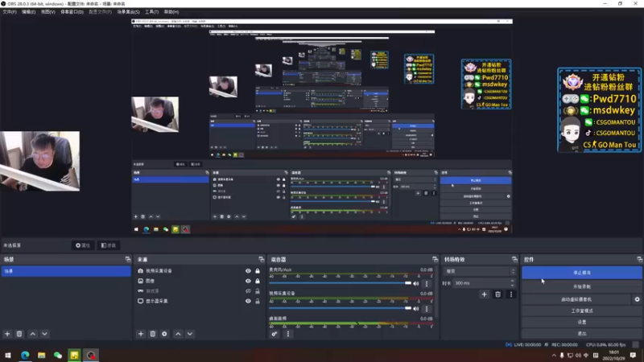644x362 pixels.
Task: Move source down arrow in Sources panel
Action: point(190,334)
